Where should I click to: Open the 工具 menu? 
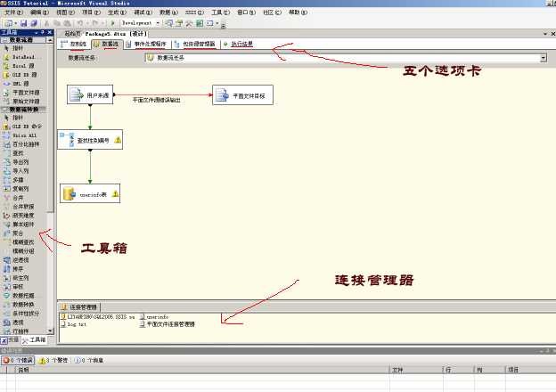tap(221, 12)
